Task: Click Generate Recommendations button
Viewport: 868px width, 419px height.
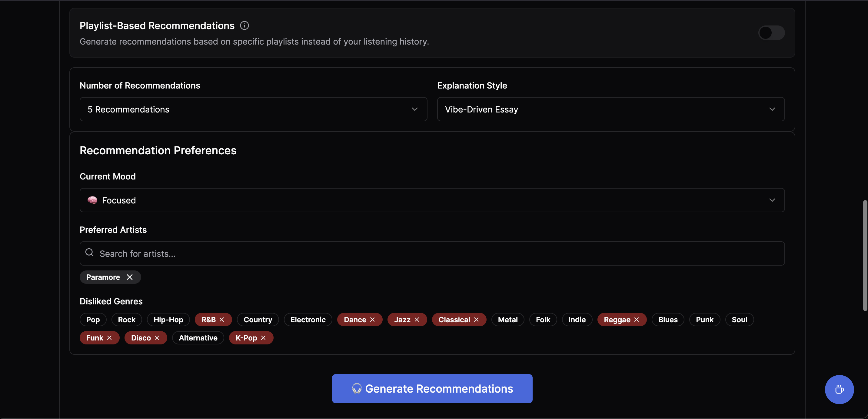Action: coord(432,389)
